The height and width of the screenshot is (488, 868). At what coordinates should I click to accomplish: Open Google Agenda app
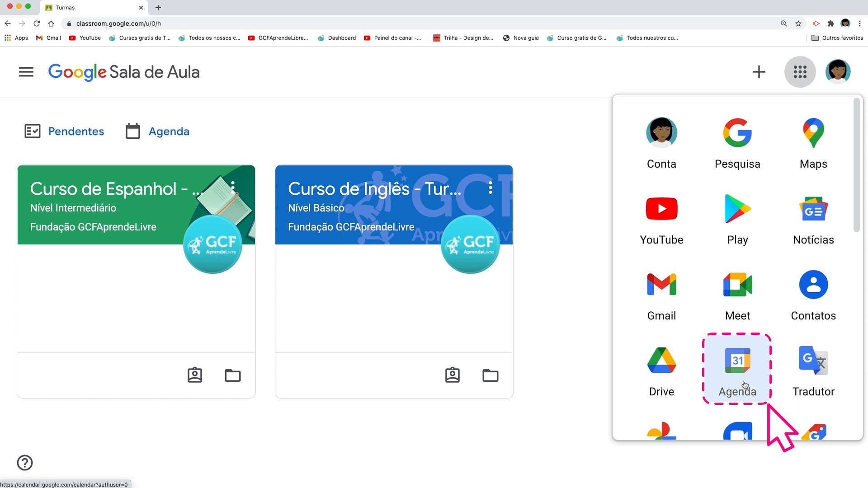click(x=737, y=370)
